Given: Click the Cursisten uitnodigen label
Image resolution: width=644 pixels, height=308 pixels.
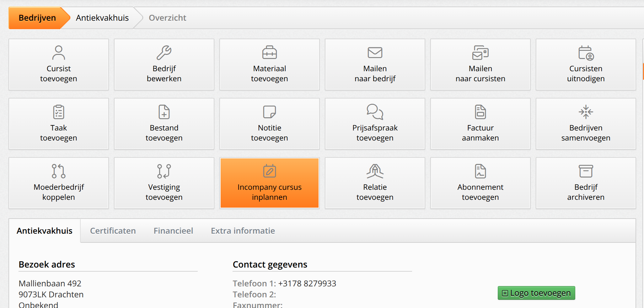Looking at the screenshot, I should click(586, 73).
